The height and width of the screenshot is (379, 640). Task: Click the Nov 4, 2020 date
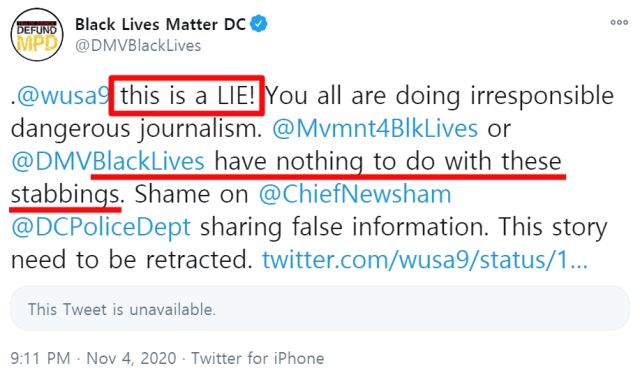(x=131, y=358)
